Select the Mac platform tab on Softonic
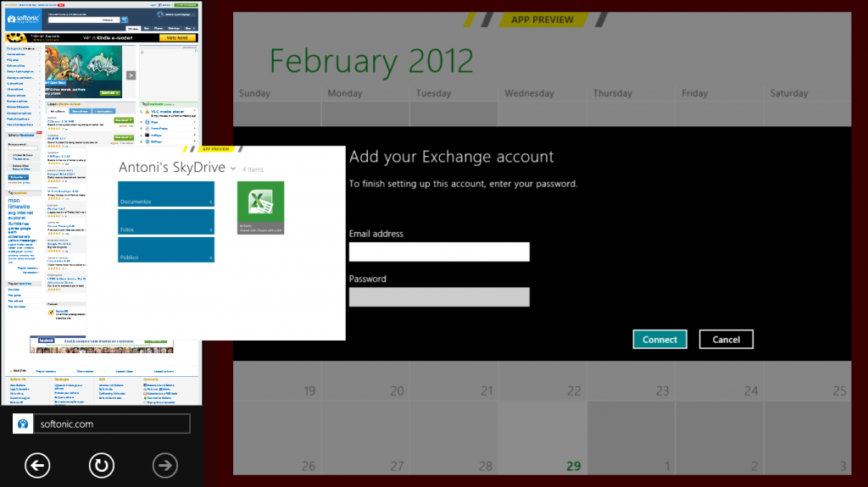868x487 pixels. (x=147, y=28)
